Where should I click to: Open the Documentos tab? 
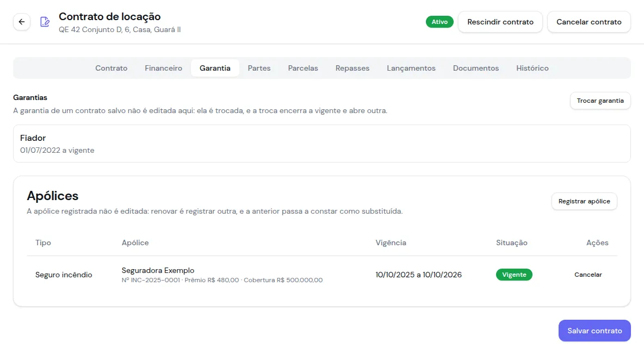point(476,68)
